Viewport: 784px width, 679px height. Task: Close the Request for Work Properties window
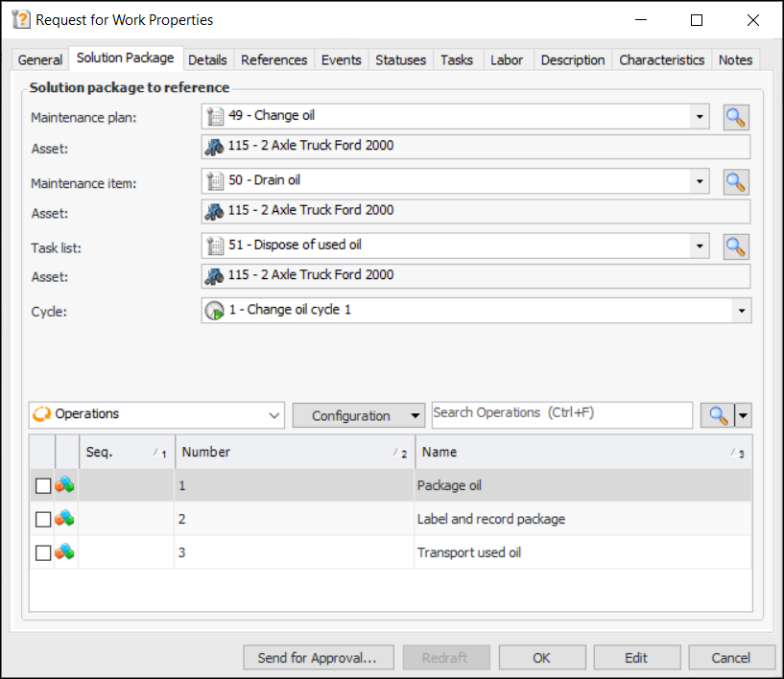(753, 20)
